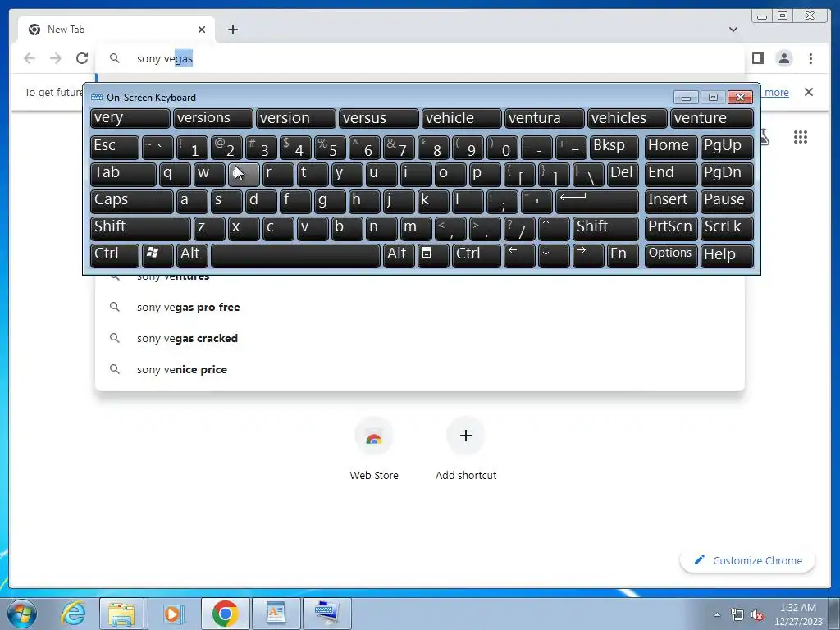Choose suggestion 'sony vegas pro free'

pos(419,307)
